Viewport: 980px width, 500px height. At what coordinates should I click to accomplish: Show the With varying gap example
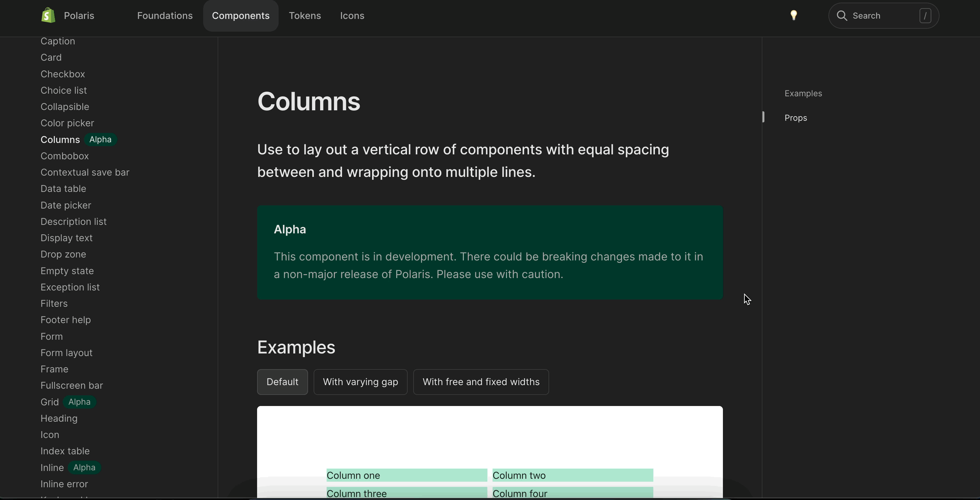[360, 382]
